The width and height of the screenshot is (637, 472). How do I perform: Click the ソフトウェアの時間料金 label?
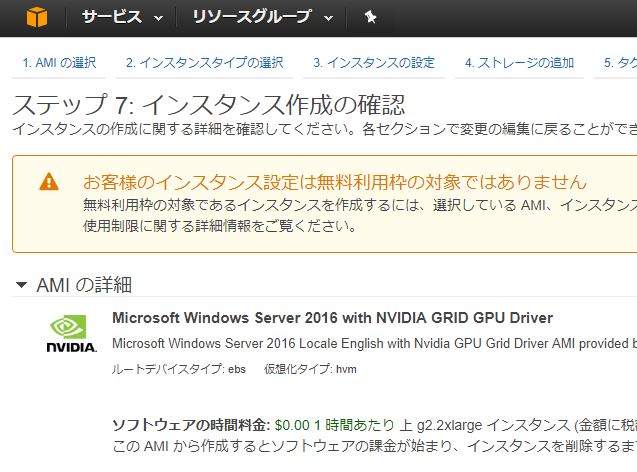(x=191, y=425)
